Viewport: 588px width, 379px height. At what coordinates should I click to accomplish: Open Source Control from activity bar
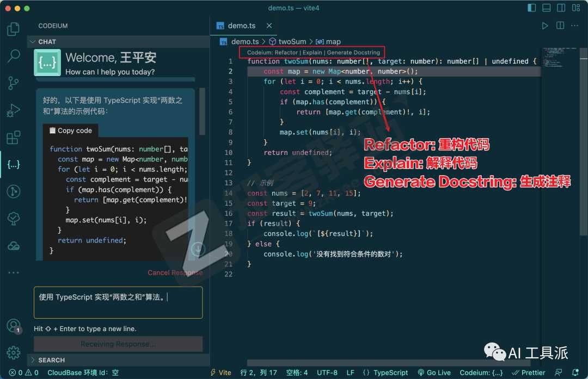tap(14, 83)
